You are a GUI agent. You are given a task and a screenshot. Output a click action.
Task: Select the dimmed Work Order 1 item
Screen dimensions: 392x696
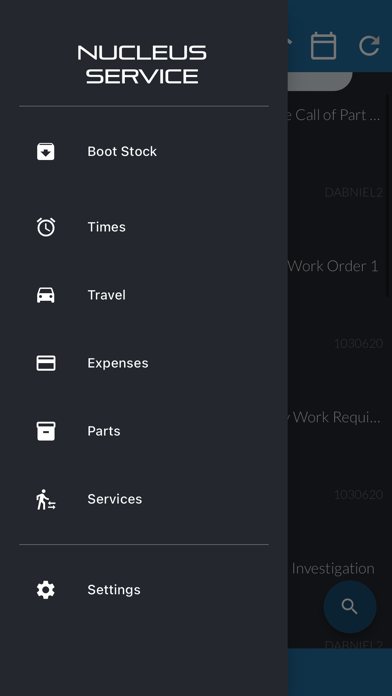click(x=333, y=266)
